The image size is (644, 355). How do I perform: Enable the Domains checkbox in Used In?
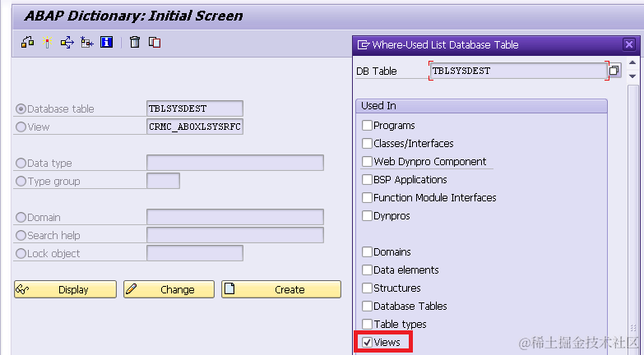pos(367,251)
